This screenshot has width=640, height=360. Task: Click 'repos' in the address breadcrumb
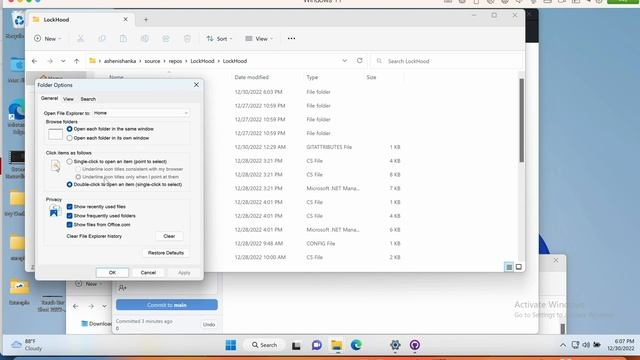pos(175,61)
